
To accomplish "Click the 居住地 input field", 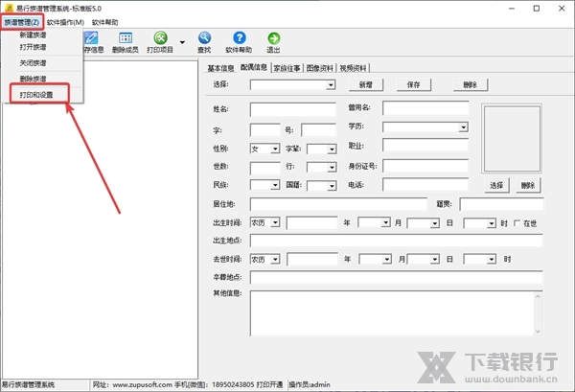I will coord(338,204).
